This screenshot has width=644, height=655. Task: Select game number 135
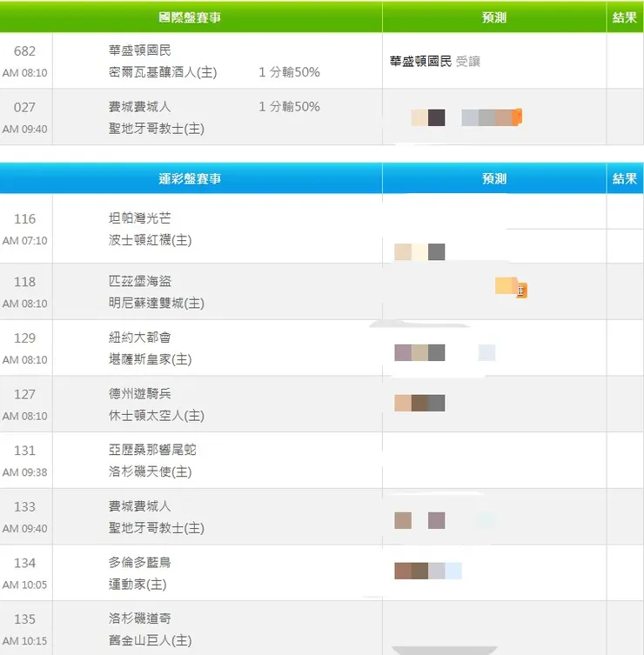24,619
